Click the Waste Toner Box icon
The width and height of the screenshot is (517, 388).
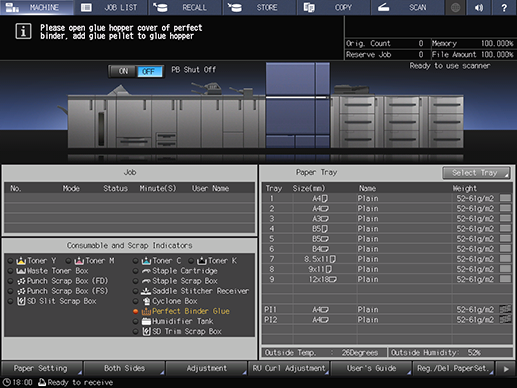[x=21, y=271]
